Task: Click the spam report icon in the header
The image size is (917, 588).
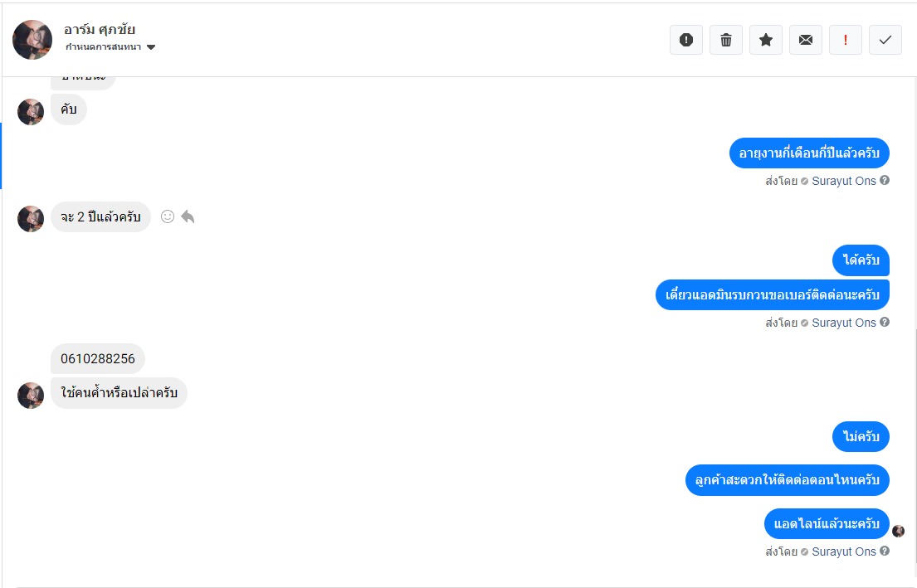Action: pos(686,40)
